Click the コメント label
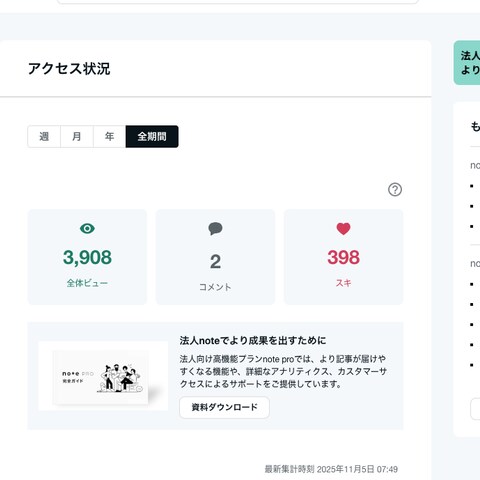The height and width of the screenshot is (480, 480). point(215,287)
